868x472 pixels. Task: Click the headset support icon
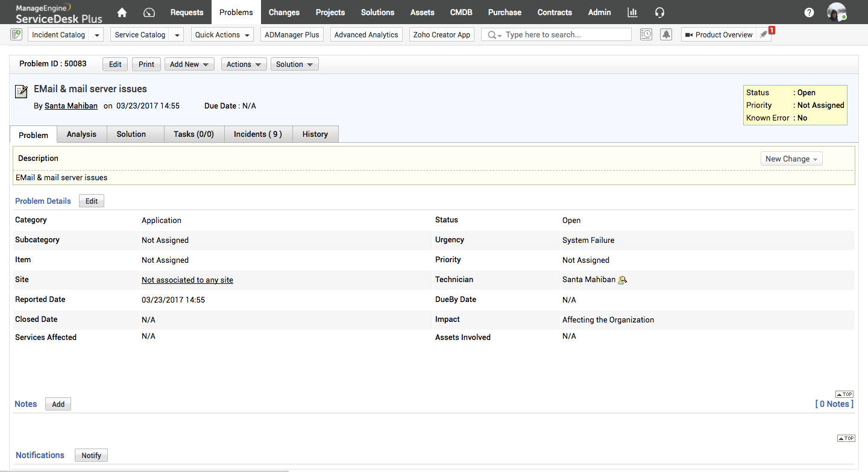coord(660,12)
